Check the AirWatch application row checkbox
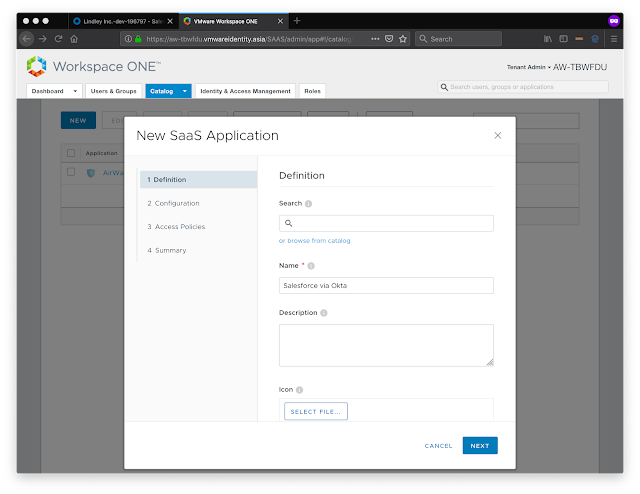Screen dimensions: 640x494 click(71, 172)
